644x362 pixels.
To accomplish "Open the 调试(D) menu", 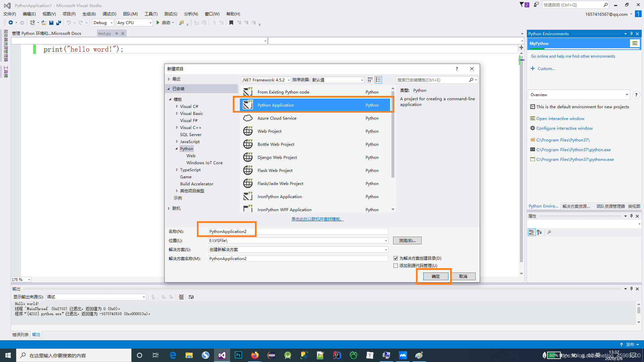I will click(109, 14).
